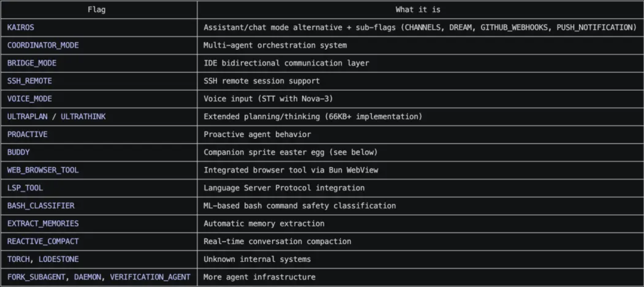Click the "What it is" column header
This screenshot has height=287, width=644.
coord(418,10)
